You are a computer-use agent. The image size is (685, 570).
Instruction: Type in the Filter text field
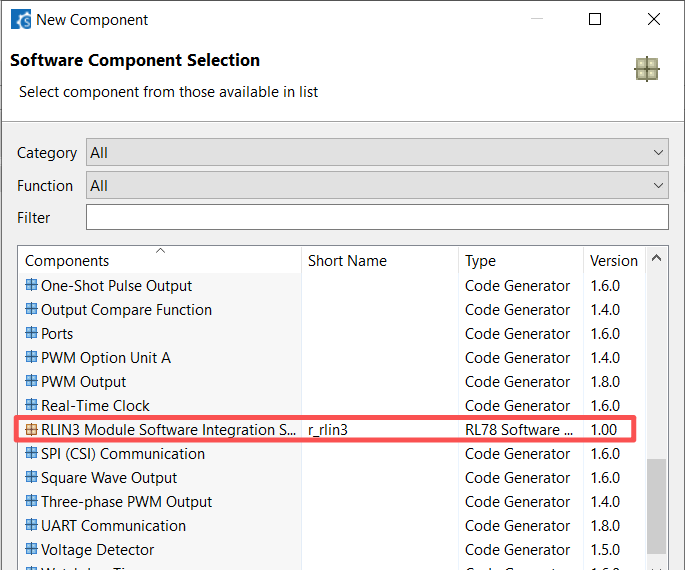[x=377, y=218]
